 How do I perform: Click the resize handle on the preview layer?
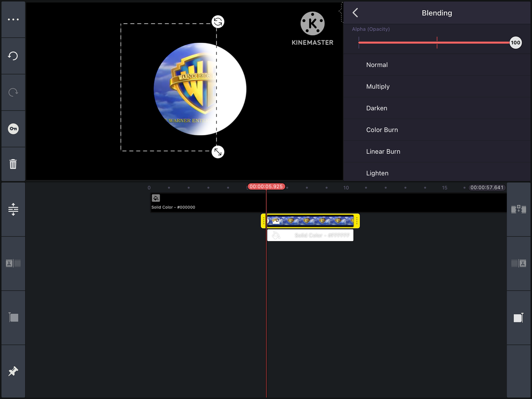pos(218,152)
